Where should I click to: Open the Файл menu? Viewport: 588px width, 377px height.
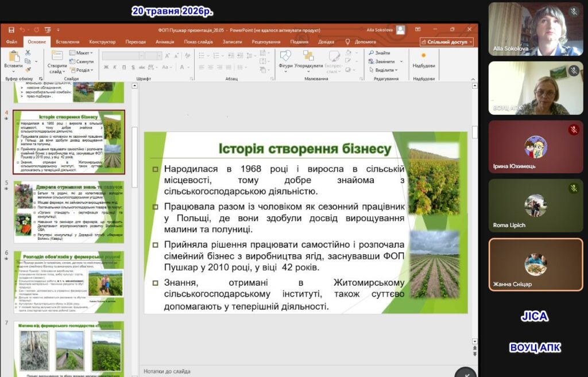11,42
